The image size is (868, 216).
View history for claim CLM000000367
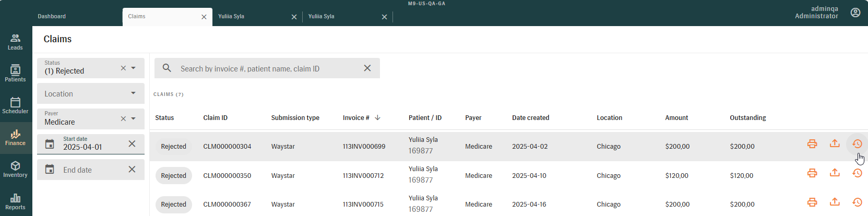coord(857,202)
